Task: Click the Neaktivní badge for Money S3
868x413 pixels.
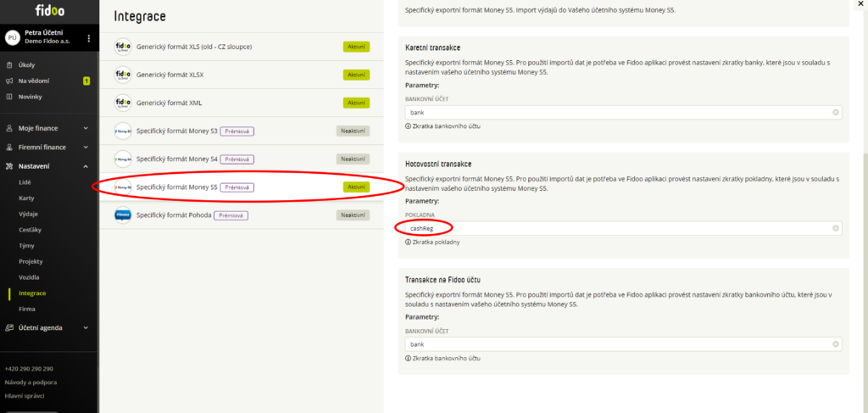Action: [353, 131]
